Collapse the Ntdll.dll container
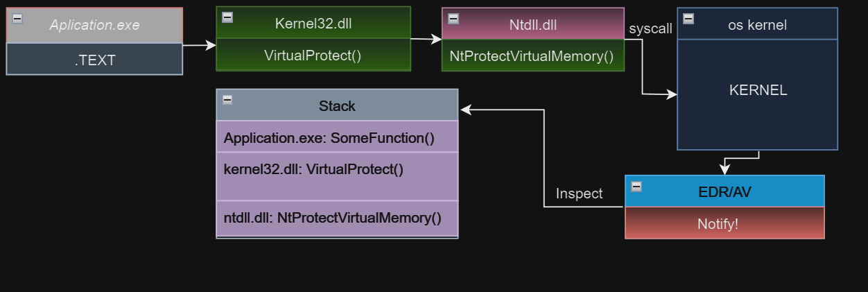The image size is (868, 292). (453, 19)
